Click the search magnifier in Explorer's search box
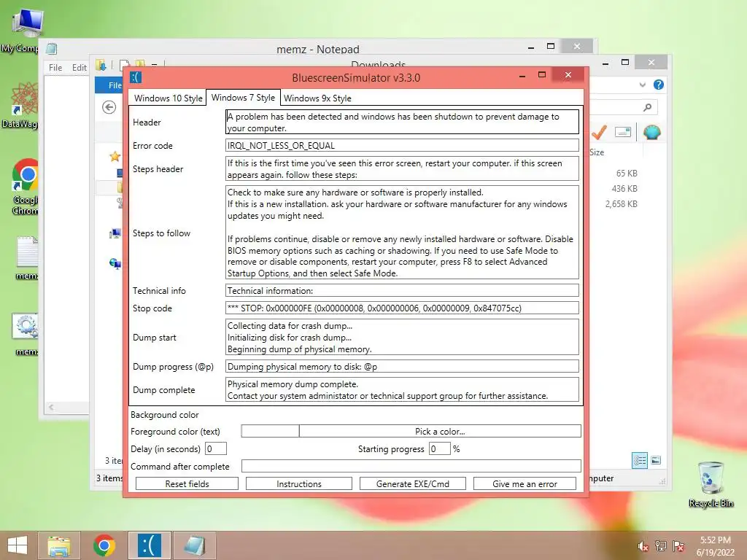747x560 pixels. [647, 108]
